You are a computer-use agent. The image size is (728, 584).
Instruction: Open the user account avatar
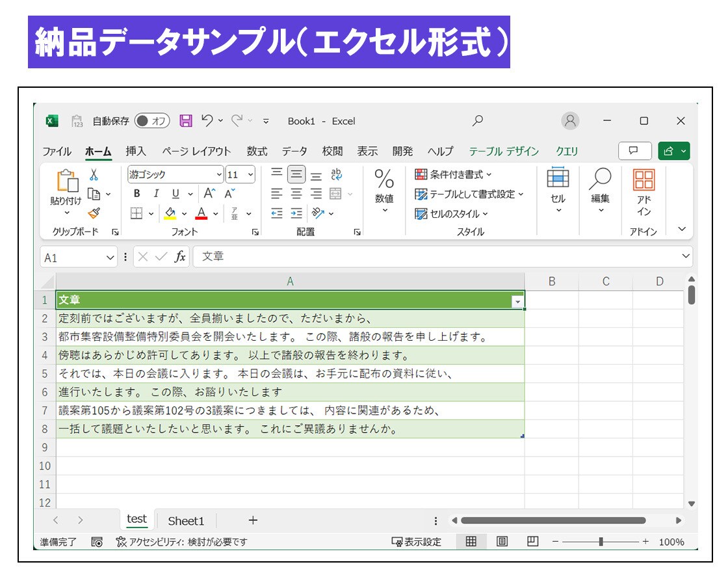[x=570, y=121]
